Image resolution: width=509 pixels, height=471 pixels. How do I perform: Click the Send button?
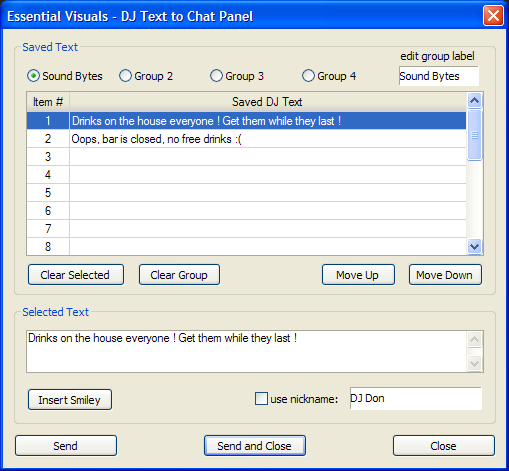click(x=66, y=446)
